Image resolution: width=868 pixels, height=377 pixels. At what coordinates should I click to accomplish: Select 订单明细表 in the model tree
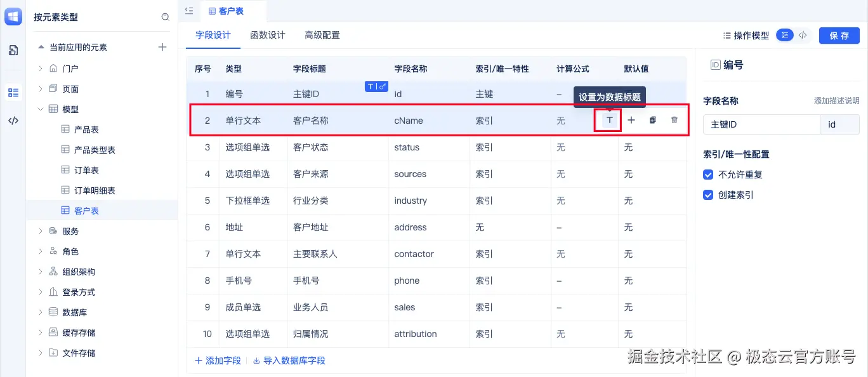tap(95, 190)
